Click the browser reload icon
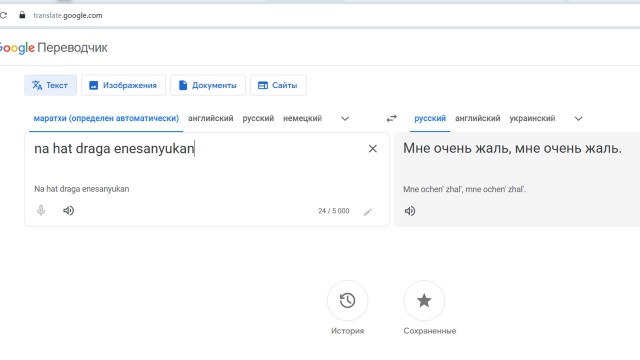 [x=3, y=16]
